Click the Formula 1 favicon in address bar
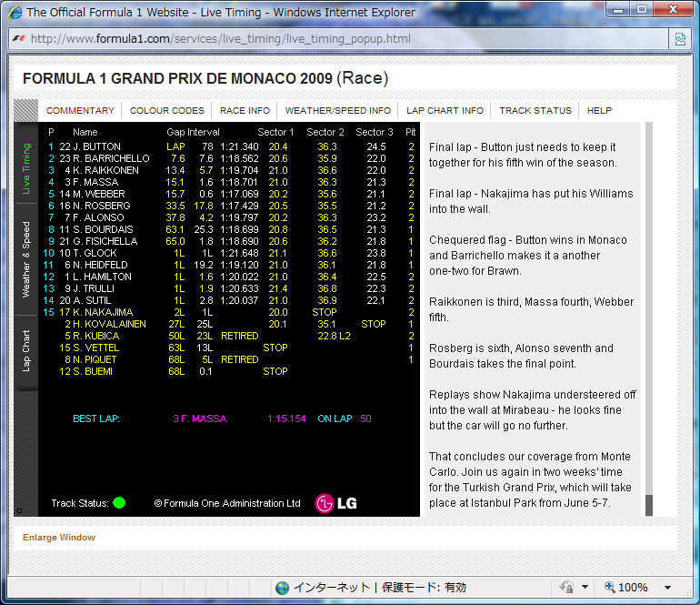The height and width of the screenshot is (605, 700). click(x=19, y=39)
